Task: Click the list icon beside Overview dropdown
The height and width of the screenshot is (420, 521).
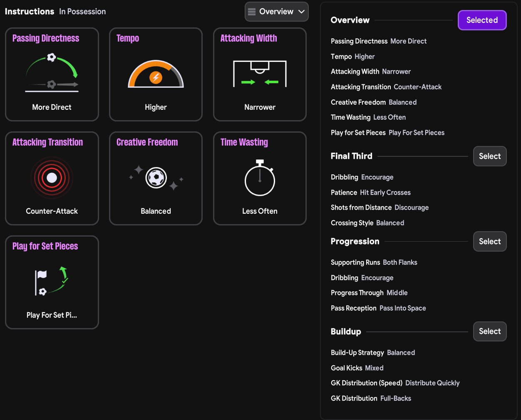Action: click(252, 12)
